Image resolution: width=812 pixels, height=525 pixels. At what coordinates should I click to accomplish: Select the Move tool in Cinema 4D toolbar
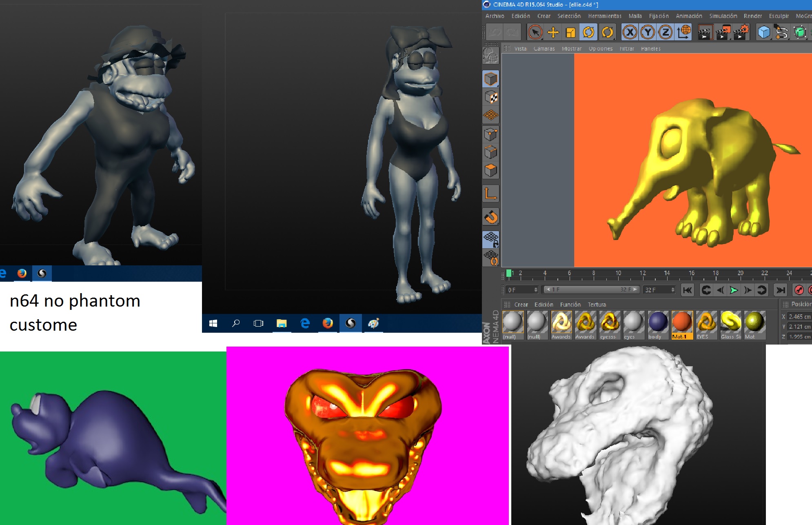553,32
